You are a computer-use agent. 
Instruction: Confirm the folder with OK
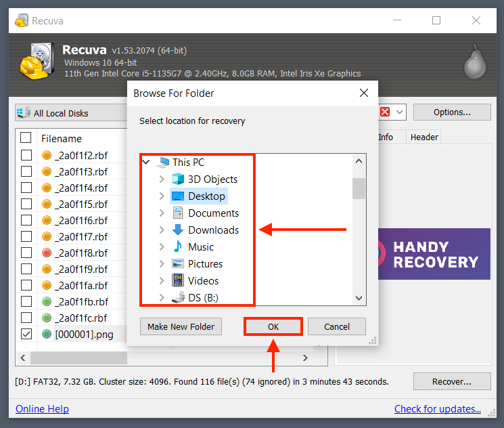pyautogui.click(x=273, y=326)
